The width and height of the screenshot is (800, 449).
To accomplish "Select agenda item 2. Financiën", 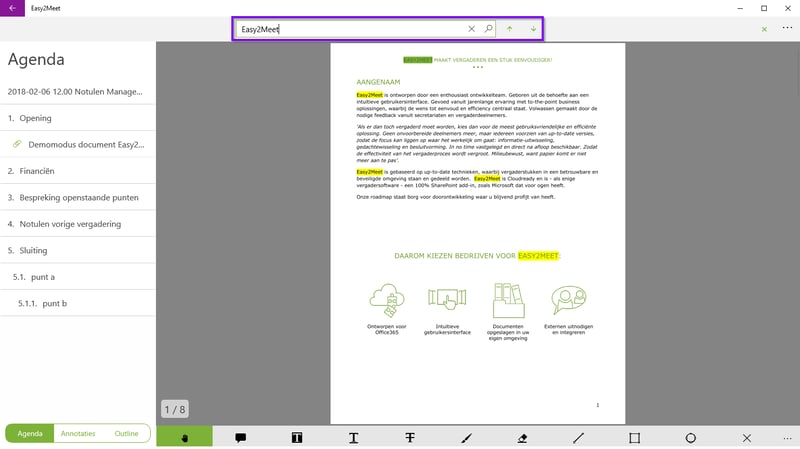I will pos(78,171).
